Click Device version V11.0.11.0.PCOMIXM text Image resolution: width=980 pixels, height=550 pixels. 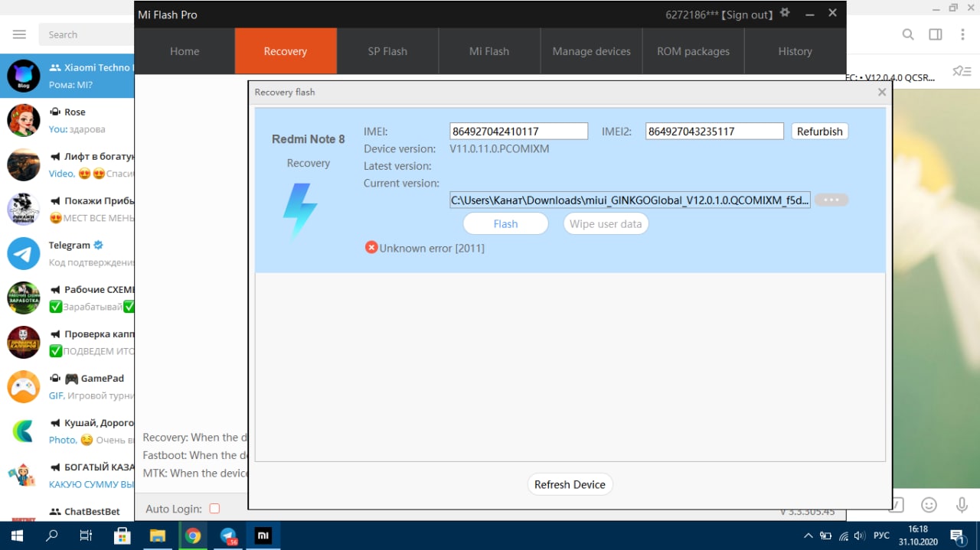(499, 148)
